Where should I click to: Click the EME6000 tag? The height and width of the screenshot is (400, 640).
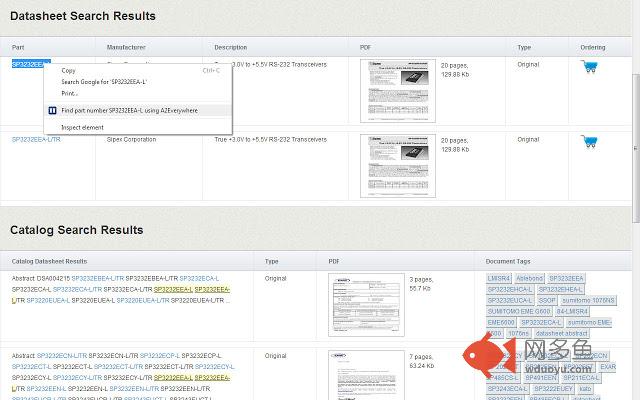tap(501, 322)
